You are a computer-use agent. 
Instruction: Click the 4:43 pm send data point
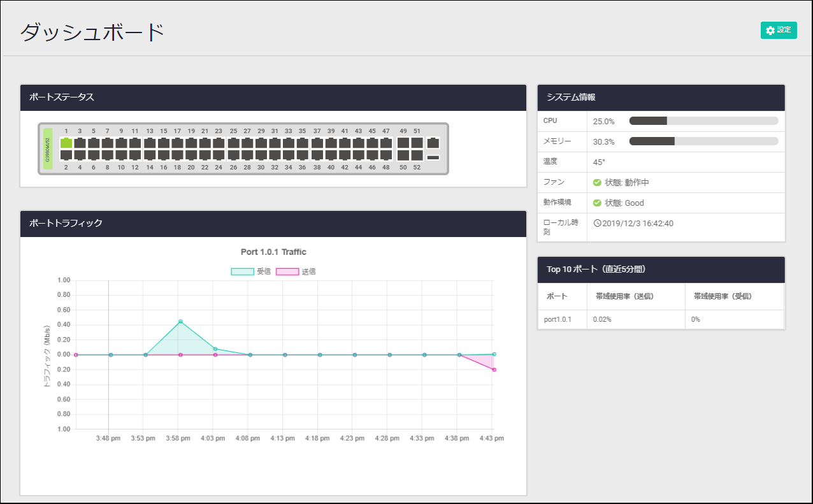(494, 370)
